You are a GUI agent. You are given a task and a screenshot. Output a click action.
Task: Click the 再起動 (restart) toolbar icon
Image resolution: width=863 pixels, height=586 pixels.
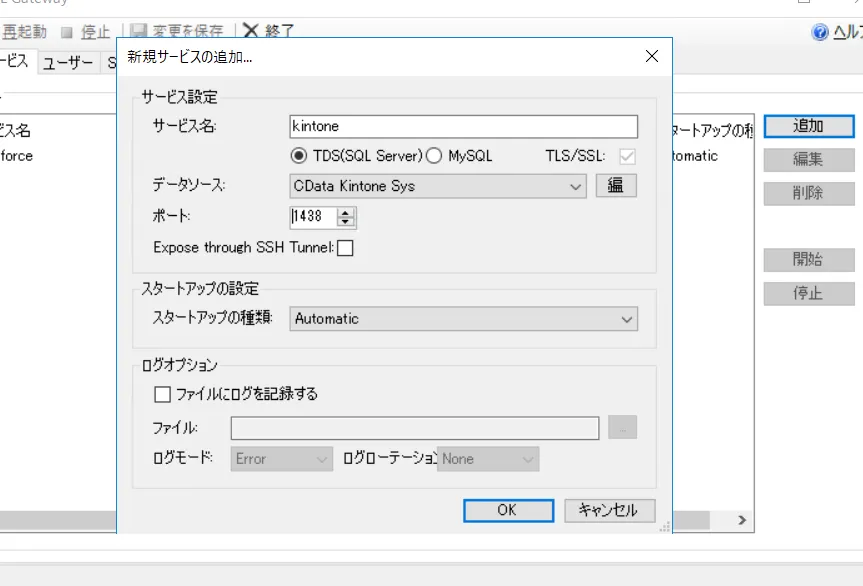coord(25,30)
